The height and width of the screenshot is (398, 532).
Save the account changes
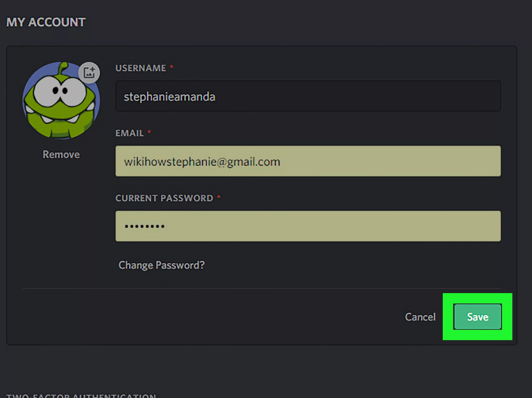(x=478, y=317)
